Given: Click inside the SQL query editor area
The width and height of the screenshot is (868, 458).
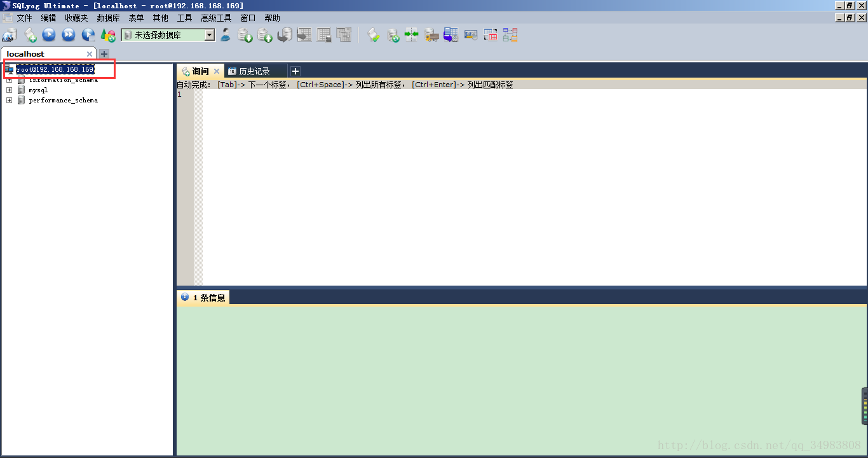Looking at the screenshot, I should tap(534, 188).
